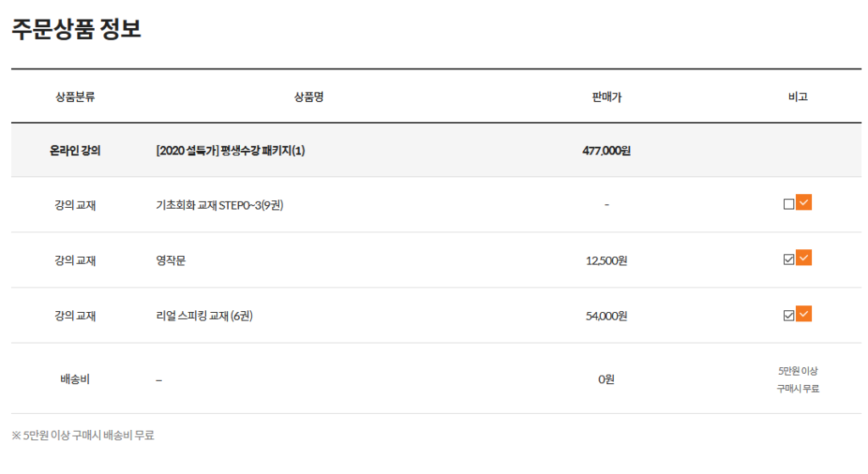Click the 판매가 column header
This screenshot has width=868, height=474.
tap(606, 97)
